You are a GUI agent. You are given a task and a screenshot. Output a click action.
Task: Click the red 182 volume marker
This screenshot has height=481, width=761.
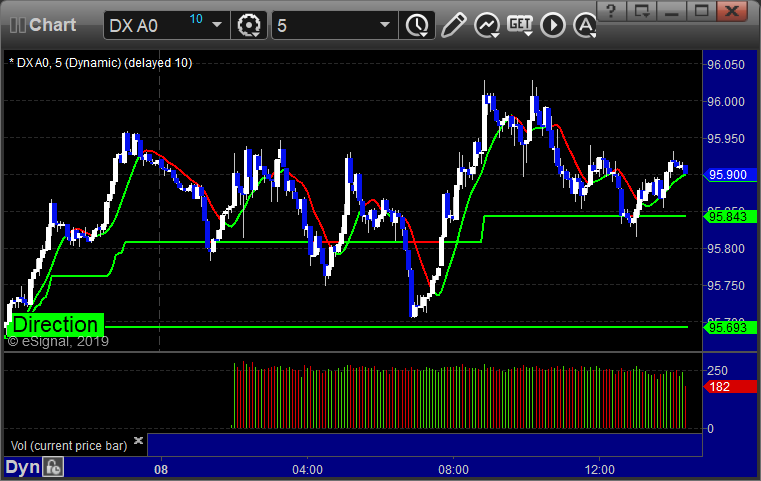(730, 387)
